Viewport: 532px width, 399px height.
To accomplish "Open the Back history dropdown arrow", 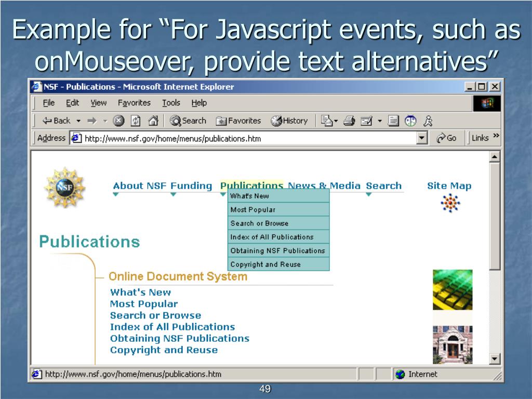I will 78,121.
